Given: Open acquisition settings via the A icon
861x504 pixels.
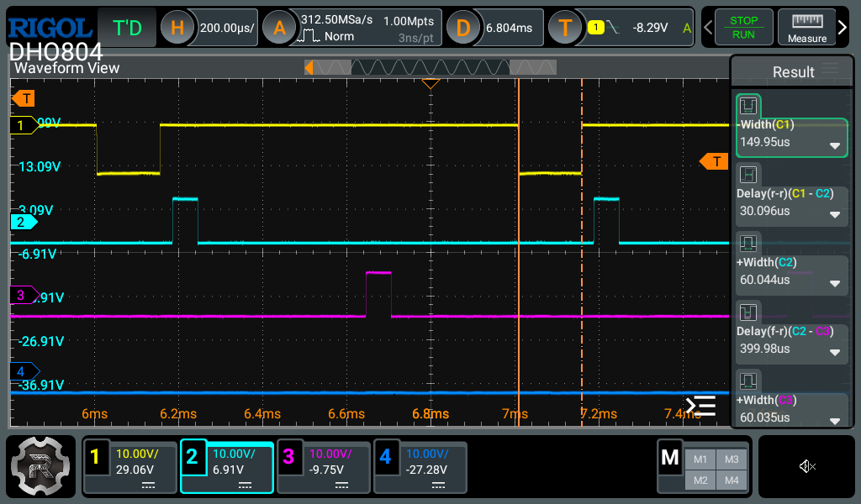Looking at the screenshot, I should click(279, 28).
